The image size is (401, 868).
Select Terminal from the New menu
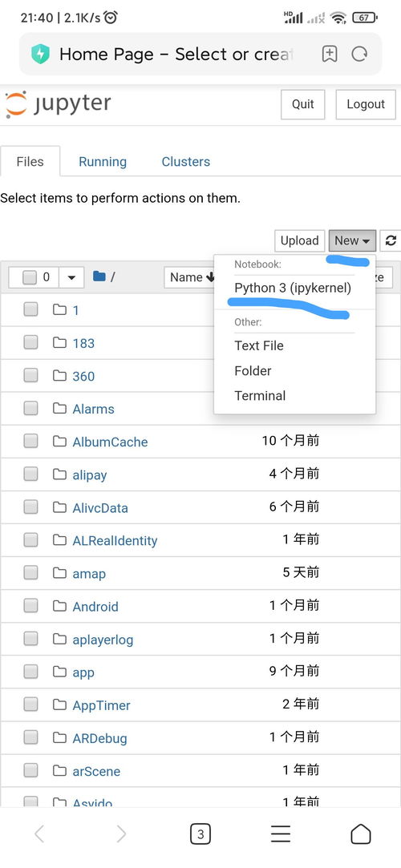pyautogui.click(x=260, y=396)
